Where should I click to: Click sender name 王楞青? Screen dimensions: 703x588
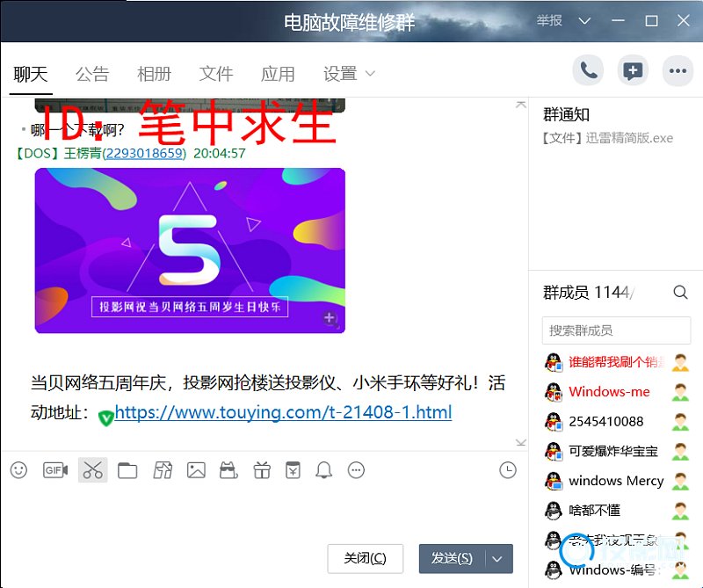pyautogui.click(x=83, y=154)
